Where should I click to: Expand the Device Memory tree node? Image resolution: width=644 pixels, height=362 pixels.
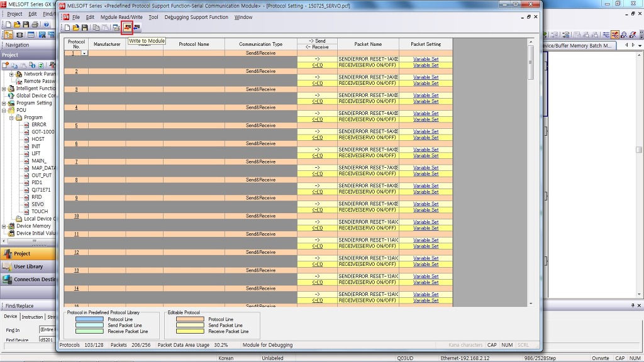(x=4, y=226)
